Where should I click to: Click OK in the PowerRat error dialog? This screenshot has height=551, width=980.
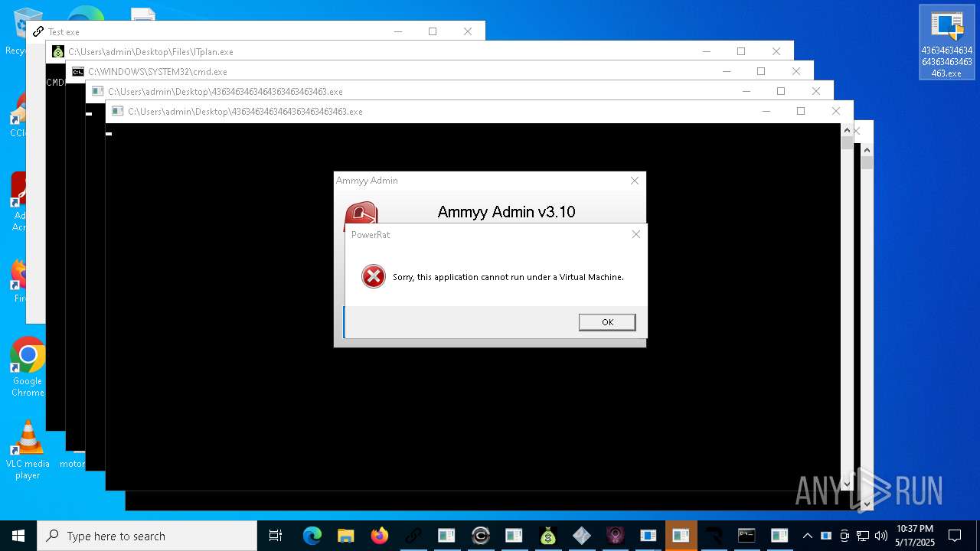(607, 322)
